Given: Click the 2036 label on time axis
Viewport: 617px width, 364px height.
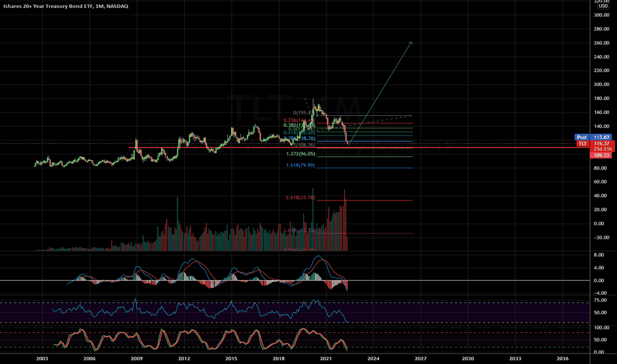Looking at the screenshot, I should coord(563,359).
